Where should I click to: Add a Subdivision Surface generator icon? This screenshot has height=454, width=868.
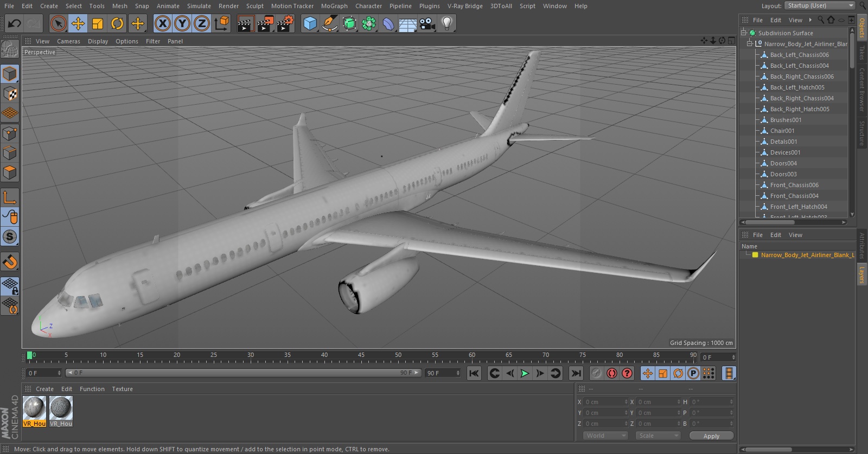(349, 23)
